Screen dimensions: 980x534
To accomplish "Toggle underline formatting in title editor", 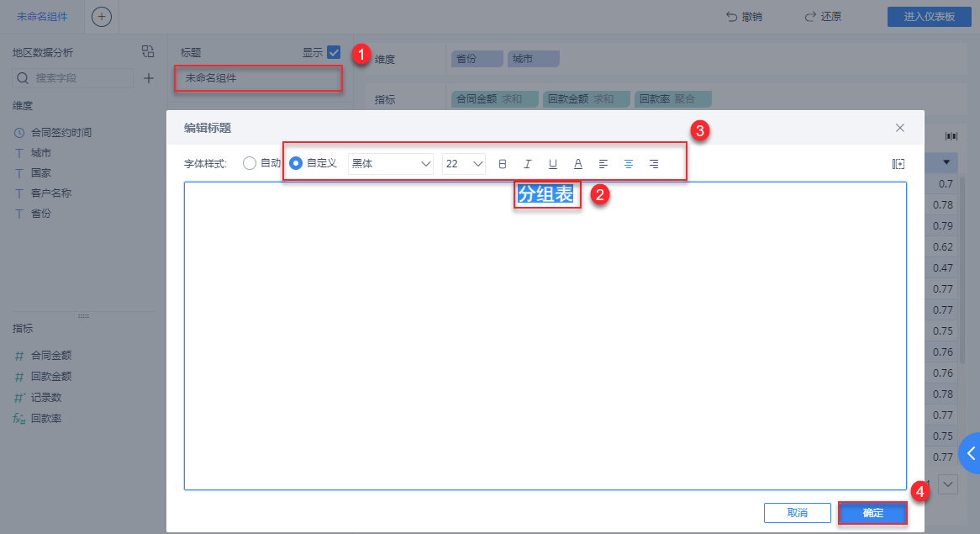I will [x=552, y=164].
